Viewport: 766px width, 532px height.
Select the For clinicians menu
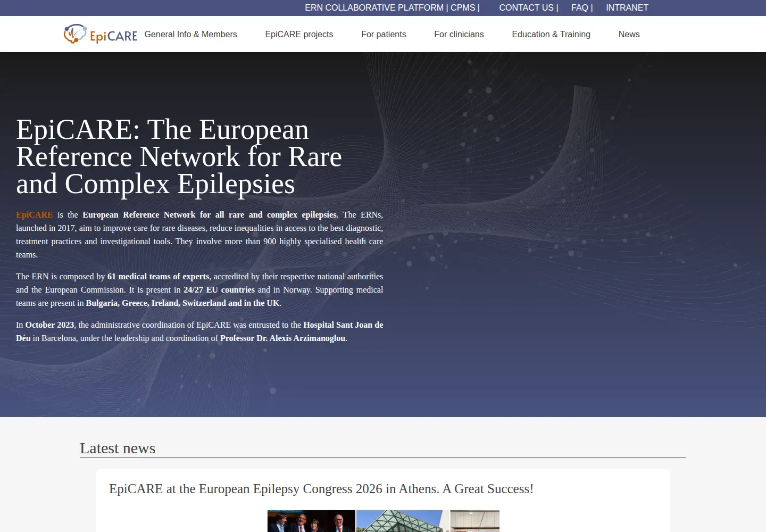point(459,34)
